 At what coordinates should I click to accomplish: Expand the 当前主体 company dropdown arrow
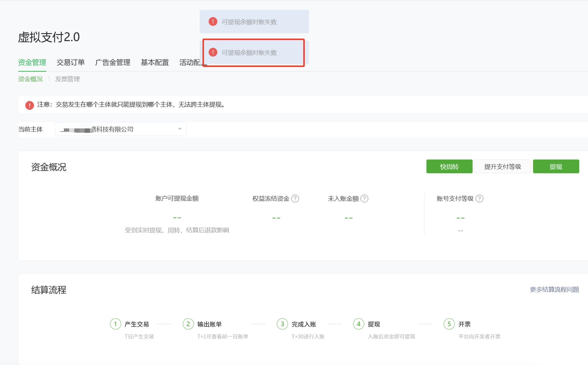click(180, 129)
